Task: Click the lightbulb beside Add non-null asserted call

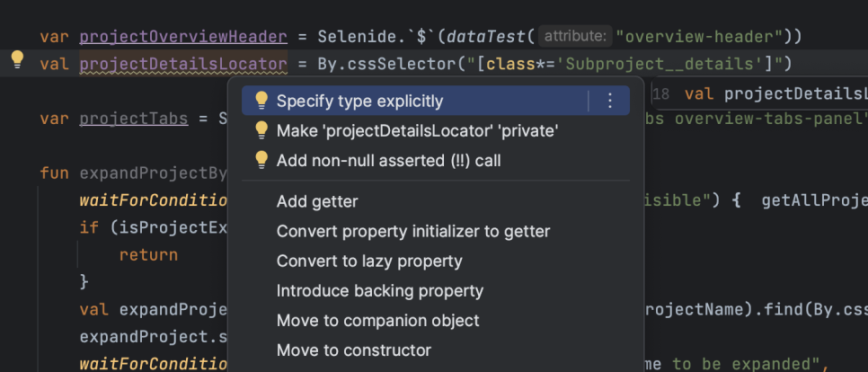Action: pyautogui.click(x=261, y=161)
